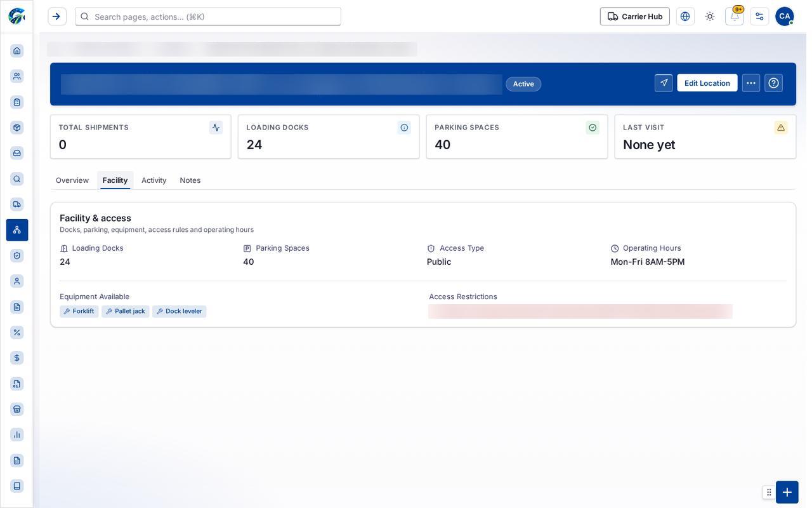Click the help question mark icon

tap(773, 83)
